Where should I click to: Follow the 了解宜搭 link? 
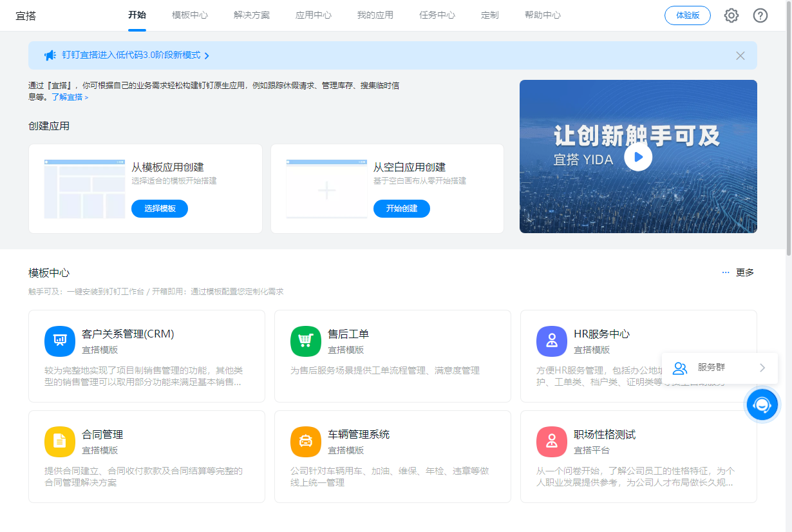70,97
